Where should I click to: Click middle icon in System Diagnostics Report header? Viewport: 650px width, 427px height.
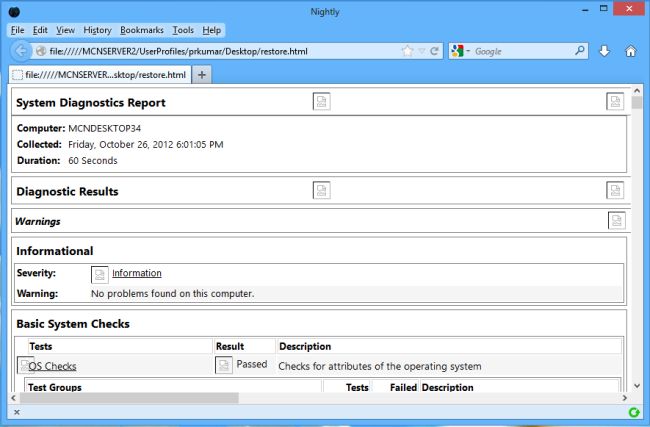pos(322,102)
